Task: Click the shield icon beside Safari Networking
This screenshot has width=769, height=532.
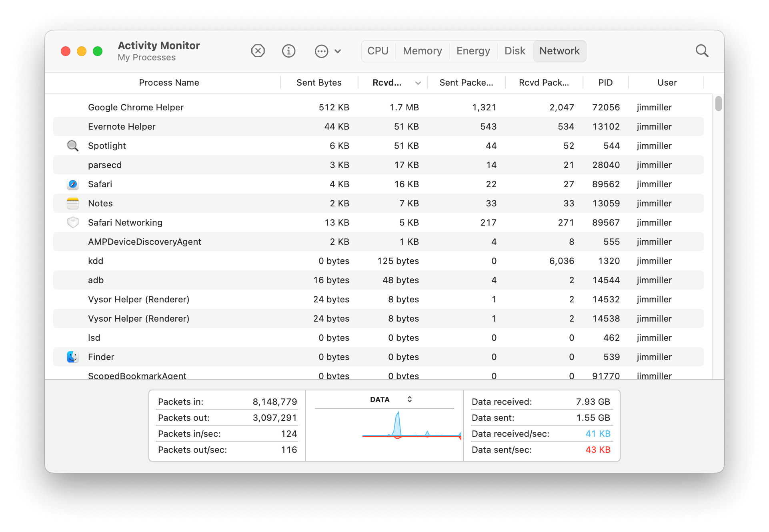Action: (73, 222)
